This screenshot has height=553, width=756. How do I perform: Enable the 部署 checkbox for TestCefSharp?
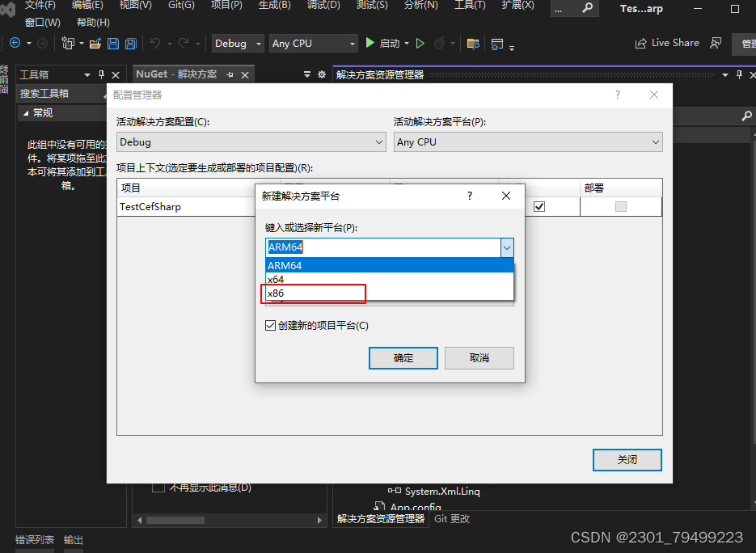[620, 206]
